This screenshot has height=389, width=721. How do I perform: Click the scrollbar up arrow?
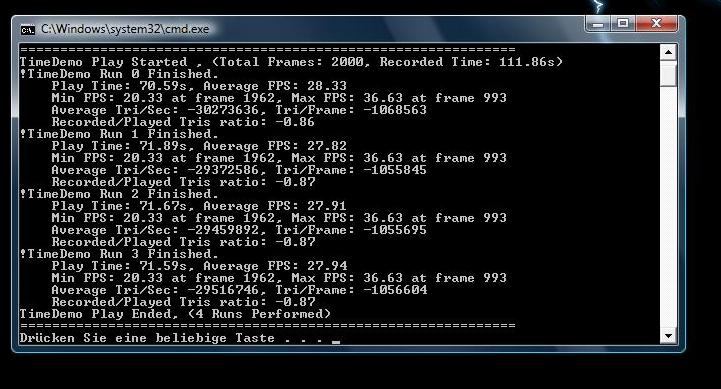[x=668, y=52]
